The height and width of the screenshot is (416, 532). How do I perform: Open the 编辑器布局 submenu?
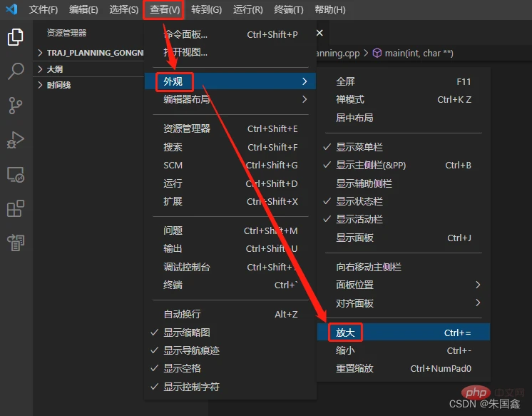230,99
